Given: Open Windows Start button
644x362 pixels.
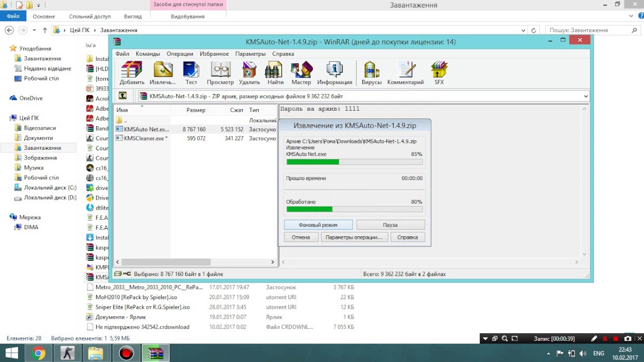Looking at the screenshot, I should (12, 353).
